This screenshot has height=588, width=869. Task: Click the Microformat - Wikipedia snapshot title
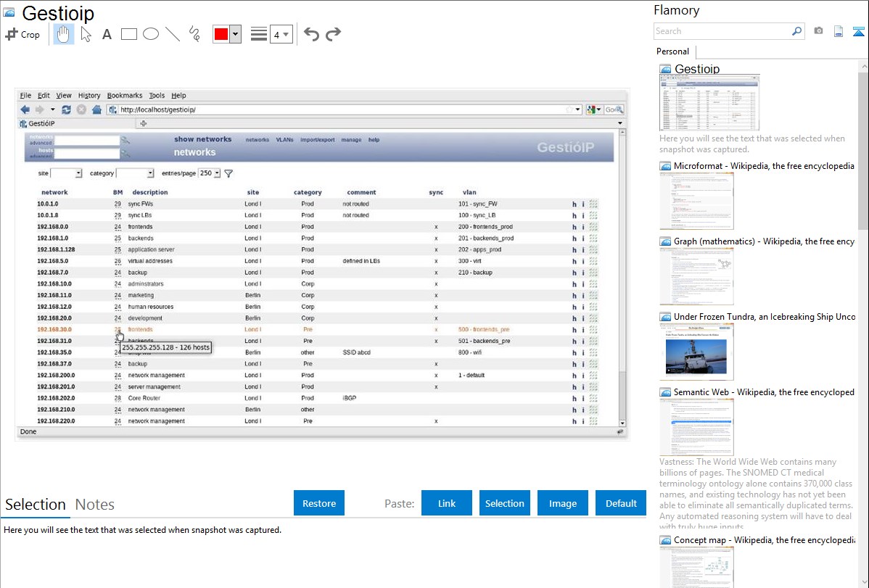click(764, 166)
